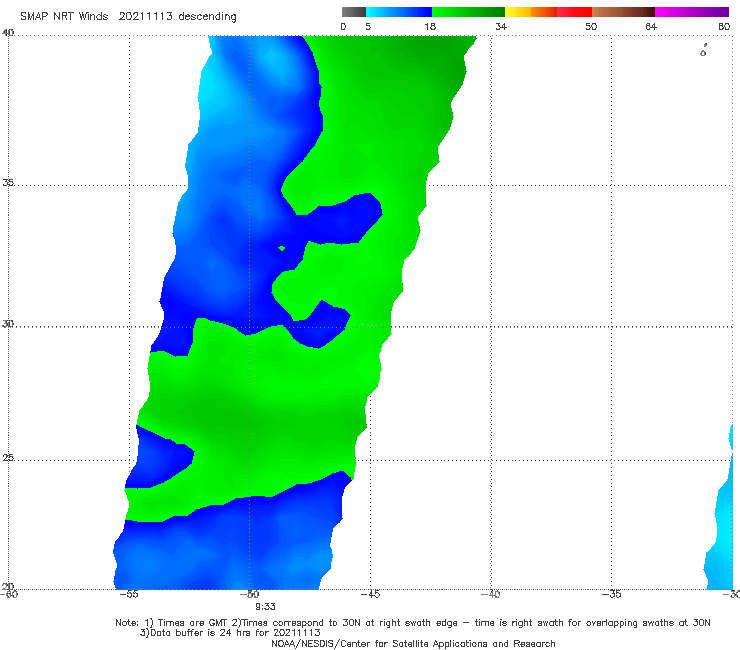Viewport: 740px width, 650px height.
Task: Click latitude axis label '30'
Action: click(8, 324)
